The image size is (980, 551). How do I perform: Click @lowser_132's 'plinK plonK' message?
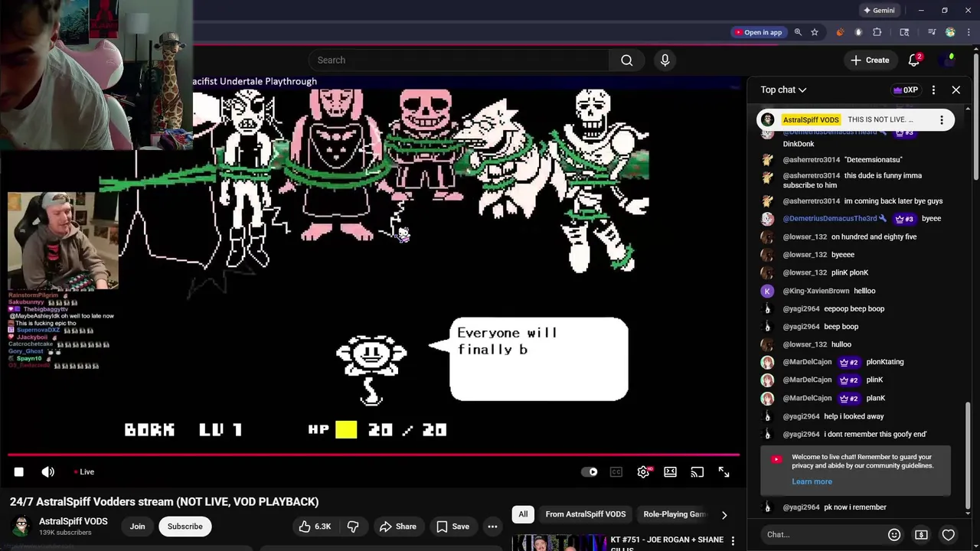pos(850,272)
